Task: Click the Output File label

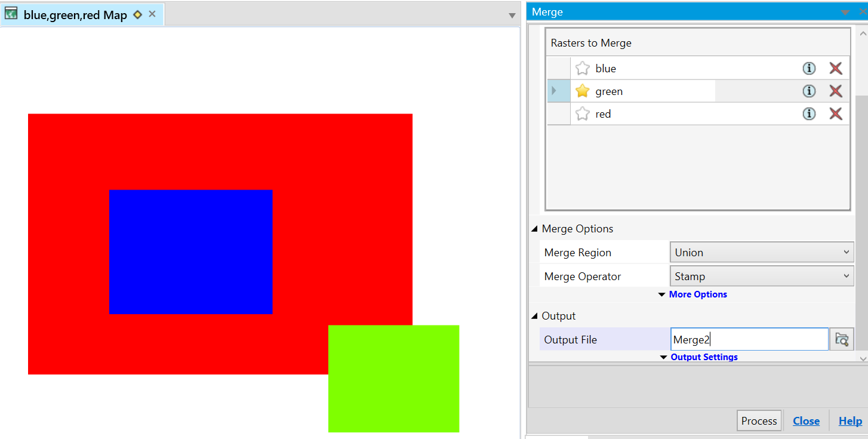Action: coord(570,340)
